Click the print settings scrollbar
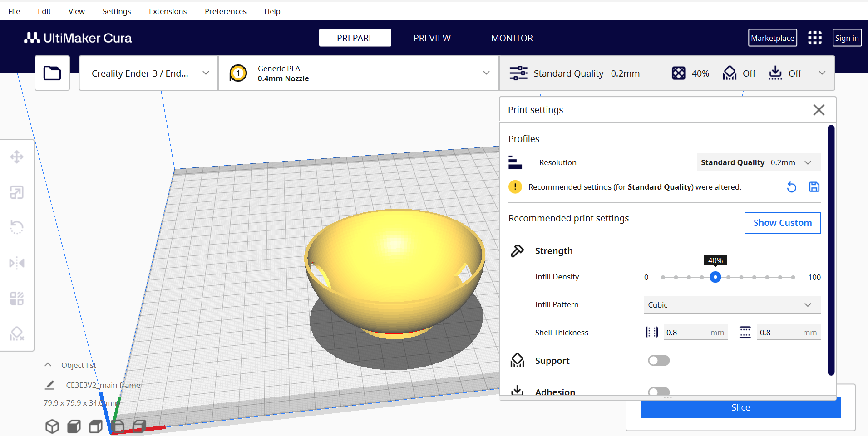 click(831, 250)
